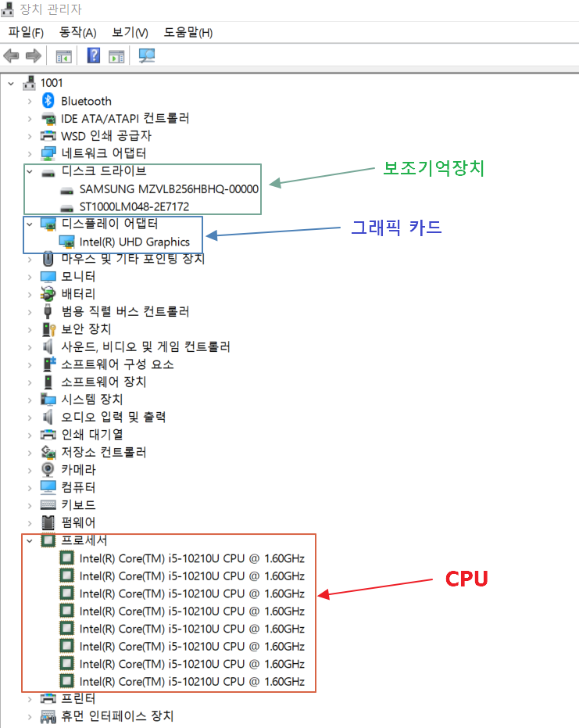The height and width of the screenshot is (728, 579).
Task: Click the 네트워크 어댑터 icon
Action: point(48,153)
